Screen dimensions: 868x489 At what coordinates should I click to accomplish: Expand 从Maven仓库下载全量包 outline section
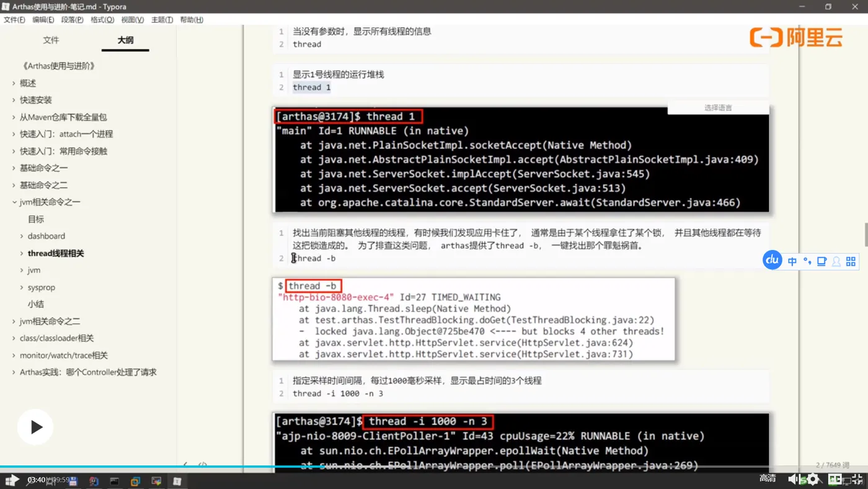click(x=14, y=117)
